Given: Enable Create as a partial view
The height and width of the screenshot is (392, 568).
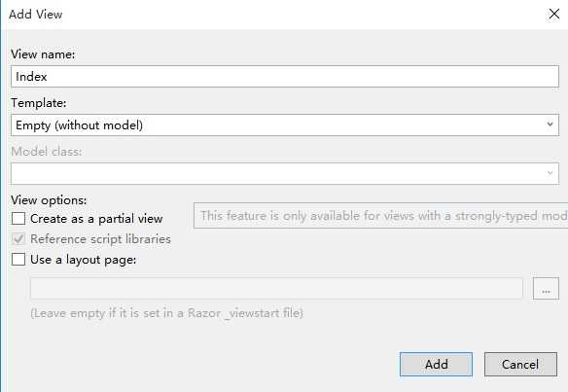Looking at the screenshot, I should point(18,219).
